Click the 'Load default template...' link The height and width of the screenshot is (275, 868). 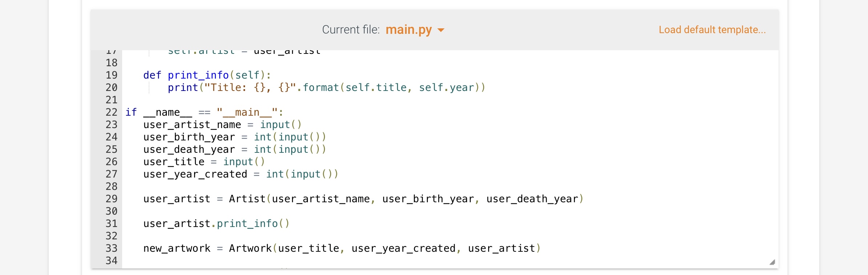[x=712, y=29]
